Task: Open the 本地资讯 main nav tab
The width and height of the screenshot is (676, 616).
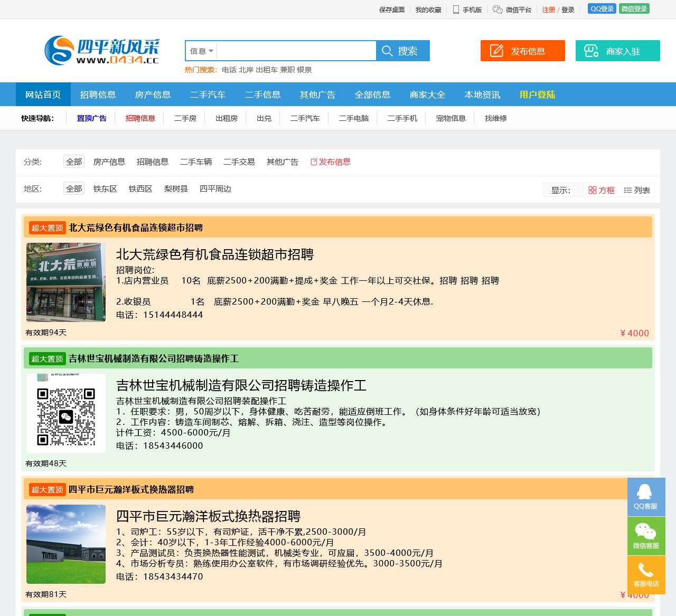Action: 483,94
